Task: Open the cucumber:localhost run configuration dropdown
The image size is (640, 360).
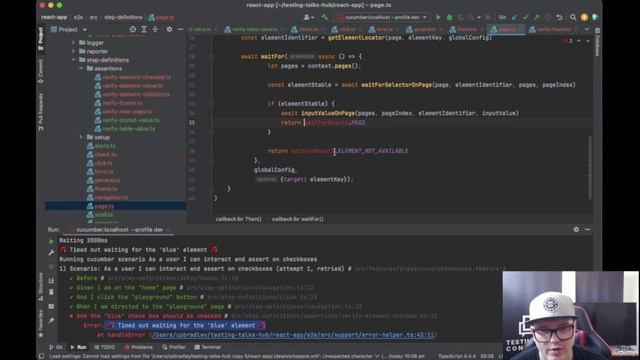Action: pos(382,17)
